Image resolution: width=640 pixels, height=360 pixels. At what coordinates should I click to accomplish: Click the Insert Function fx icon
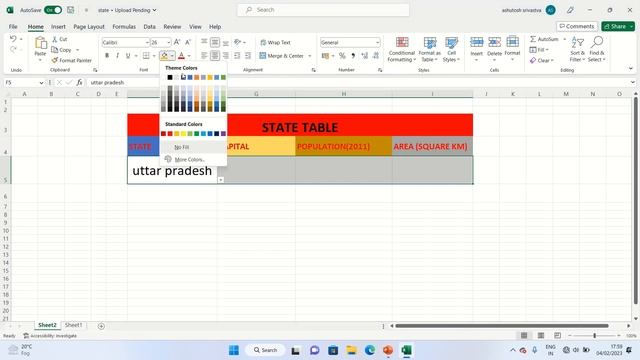[x=80, y=82]
